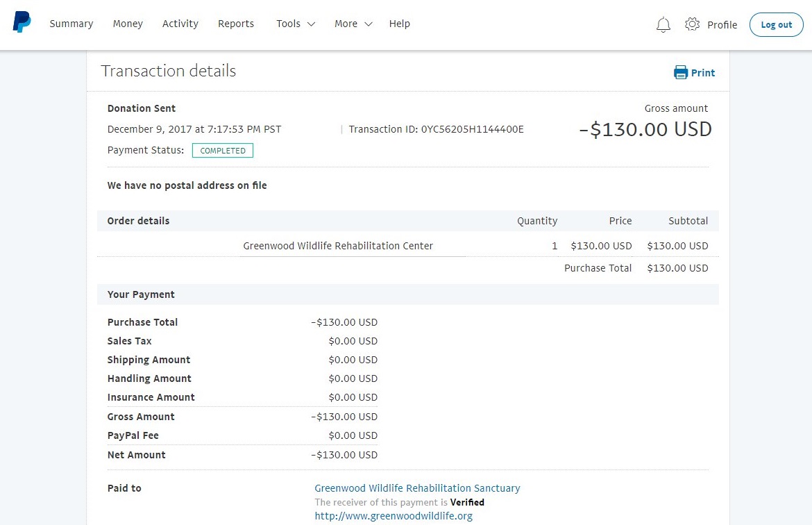Click the Transaction ID number
The height and width of the screenshot is (525, 812).
point(472,129)
